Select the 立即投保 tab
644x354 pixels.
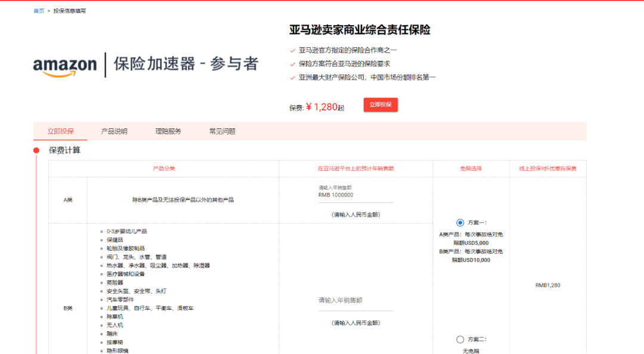click(x=60, y=131)
